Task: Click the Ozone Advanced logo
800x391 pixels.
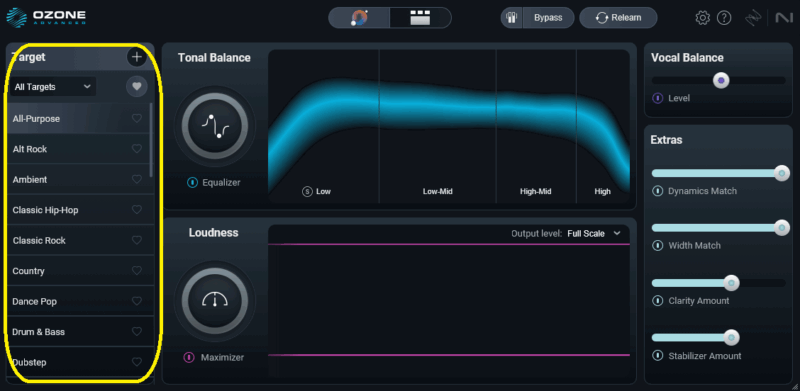Action: coord(46,17)
